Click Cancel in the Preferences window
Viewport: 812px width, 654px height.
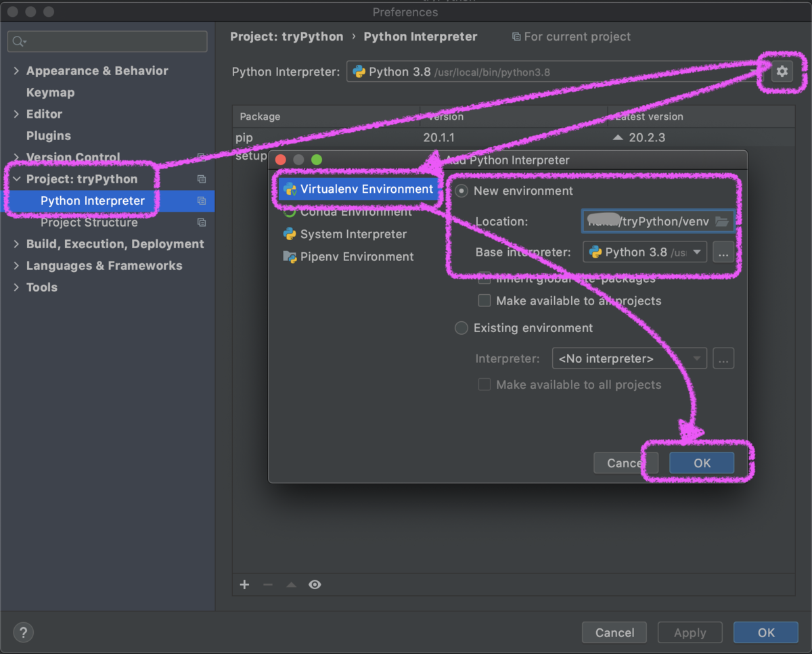coord(614,633)
